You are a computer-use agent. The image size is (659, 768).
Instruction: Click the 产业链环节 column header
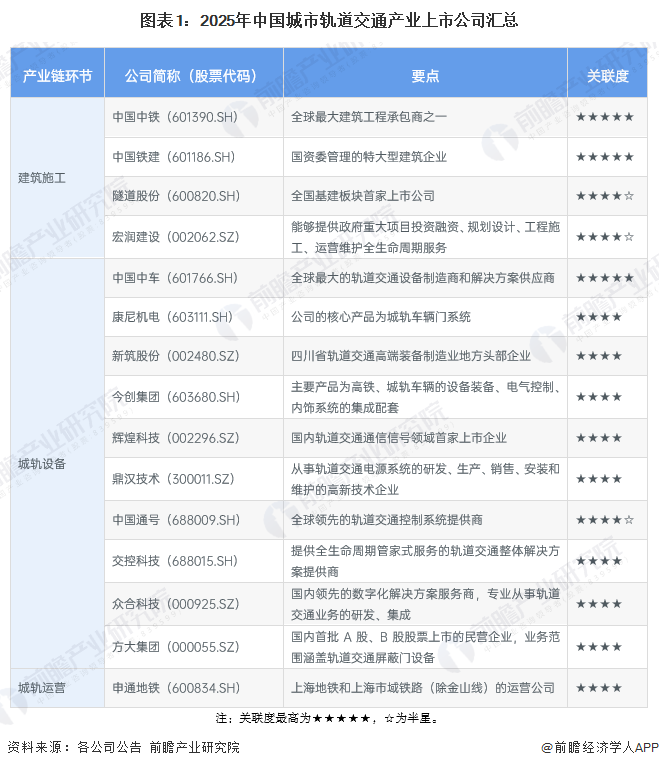57,76
